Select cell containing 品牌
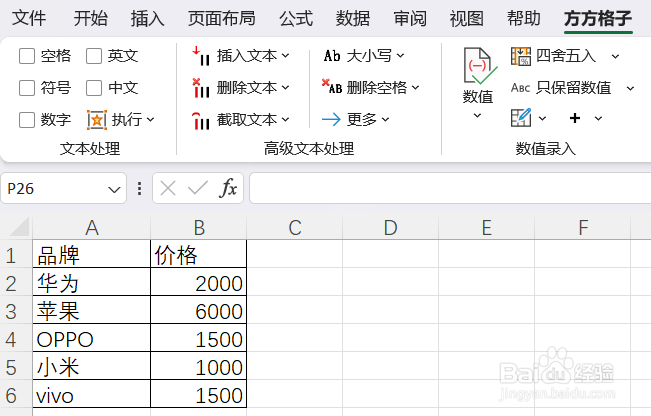The image size is (651, 416). 92,254
